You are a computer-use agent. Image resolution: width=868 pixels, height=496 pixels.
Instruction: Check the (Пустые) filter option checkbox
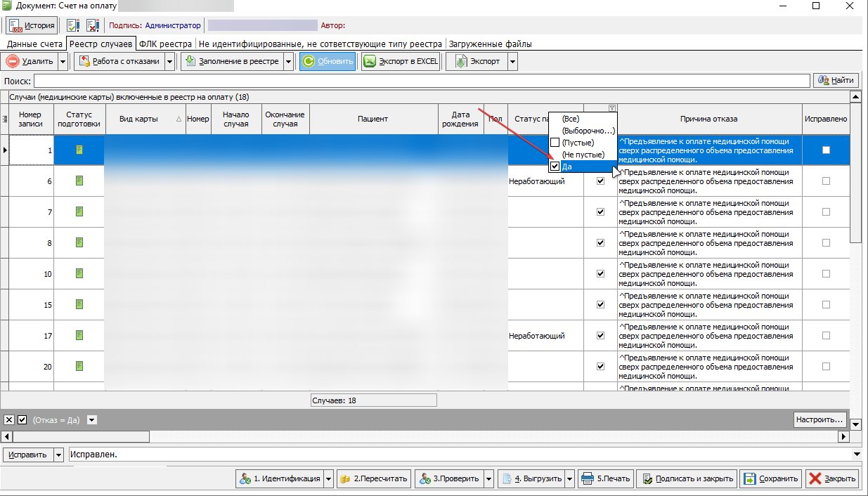(555, 143)
